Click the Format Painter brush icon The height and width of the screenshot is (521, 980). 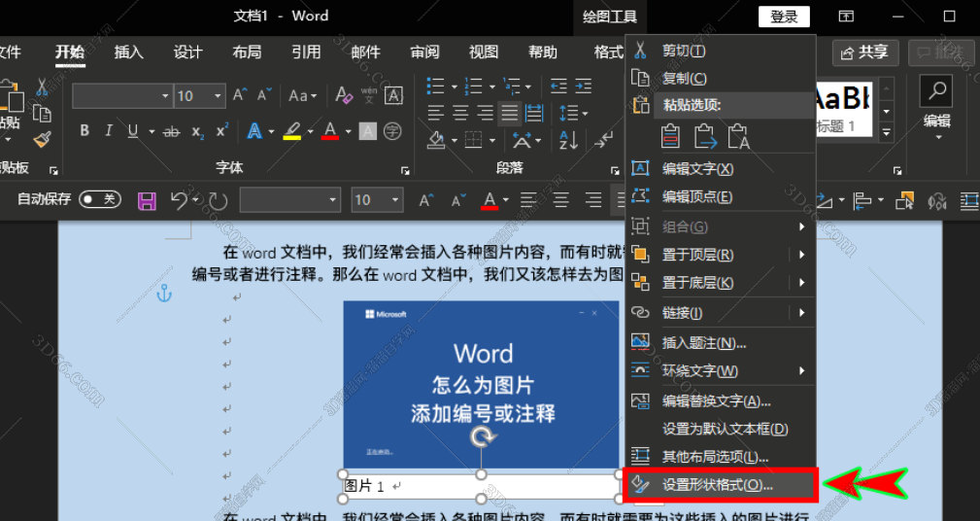coord(42,139)
